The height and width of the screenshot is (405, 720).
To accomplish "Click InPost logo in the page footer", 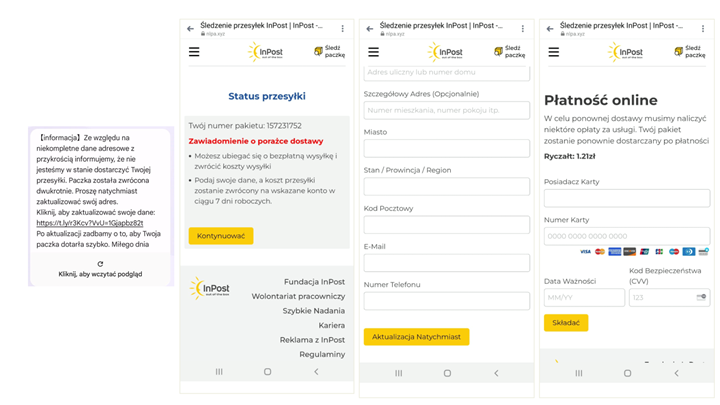I will click(x=211, y=289).
